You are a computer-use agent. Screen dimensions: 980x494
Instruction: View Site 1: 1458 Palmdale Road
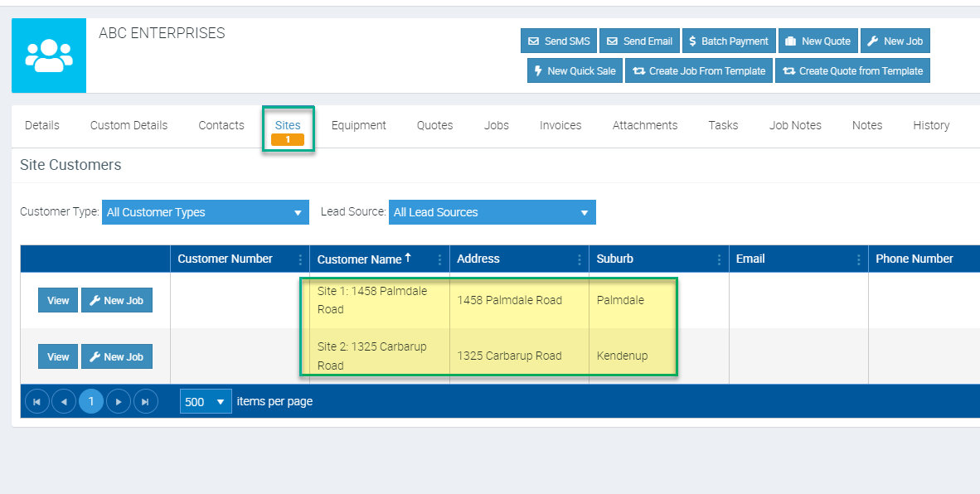[x=58, y=301]
